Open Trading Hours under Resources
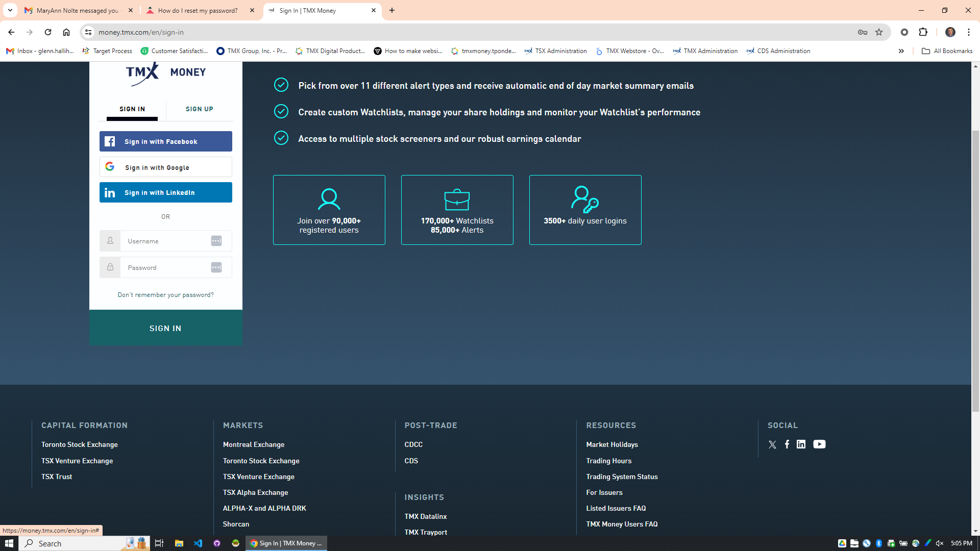The image size is (980, 551). 609,461
